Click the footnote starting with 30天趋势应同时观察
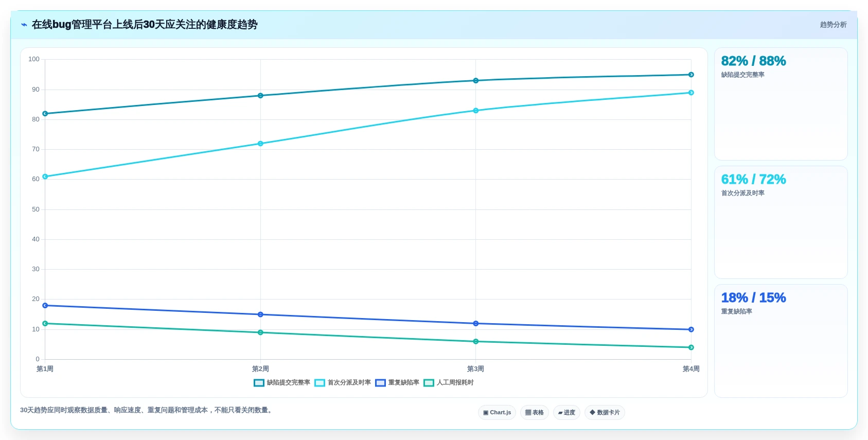Image resolution: width=868 pixels, height=440 pixels. (147, 410)
